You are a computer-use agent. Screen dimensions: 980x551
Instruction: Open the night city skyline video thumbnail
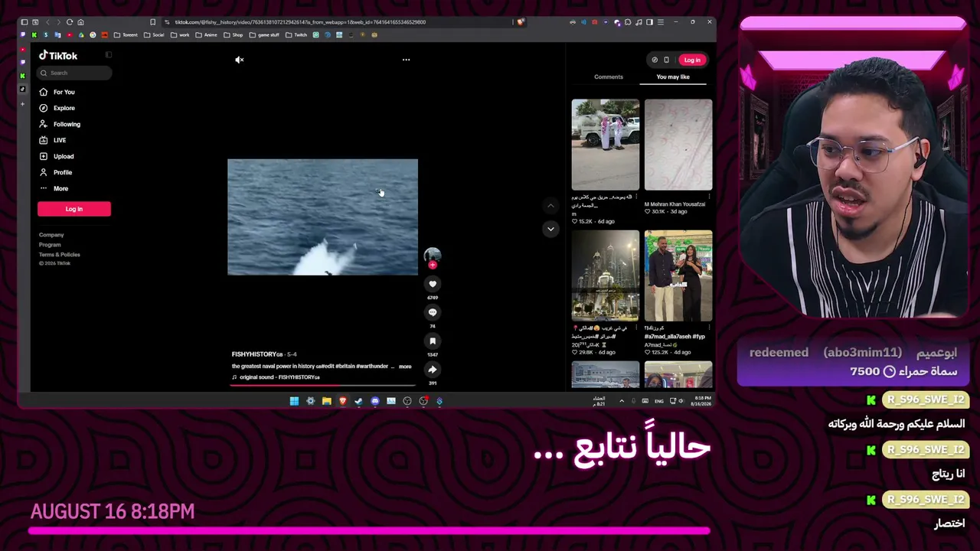[x=606, y=275]
